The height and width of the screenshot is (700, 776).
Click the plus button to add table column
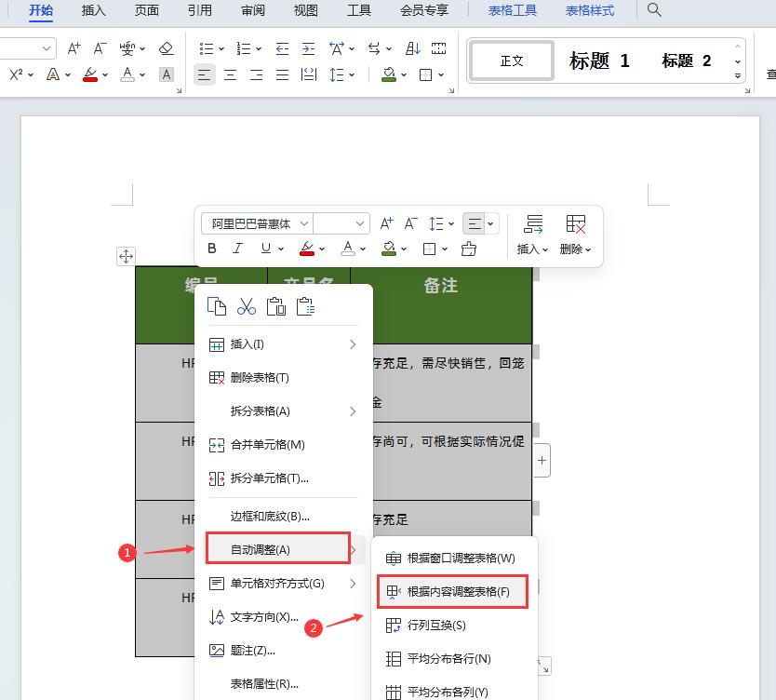(x=542, y=461)
